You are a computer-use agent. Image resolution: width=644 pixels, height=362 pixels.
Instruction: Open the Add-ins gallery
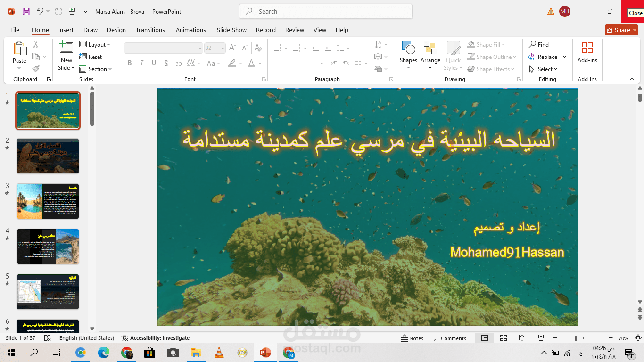pos(587,52)
